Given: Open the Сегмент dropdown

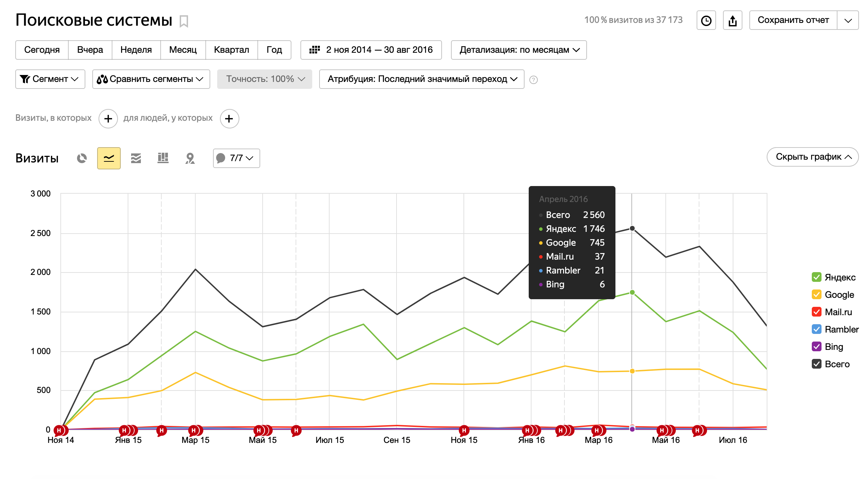Looking at the screenshot, I should point(50,79).
